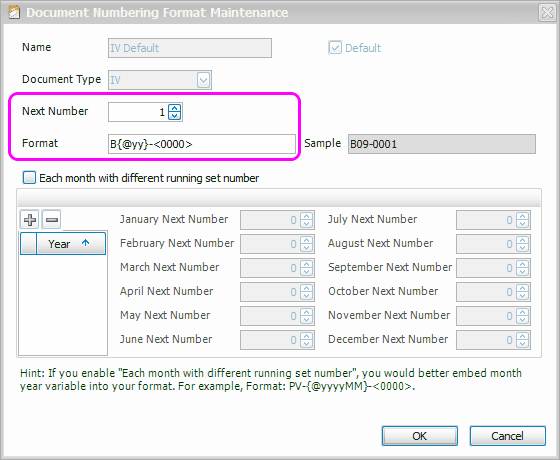Click April Next Number stepper arrows
This screenshot has height=460, width=560.
click(306, 292)
